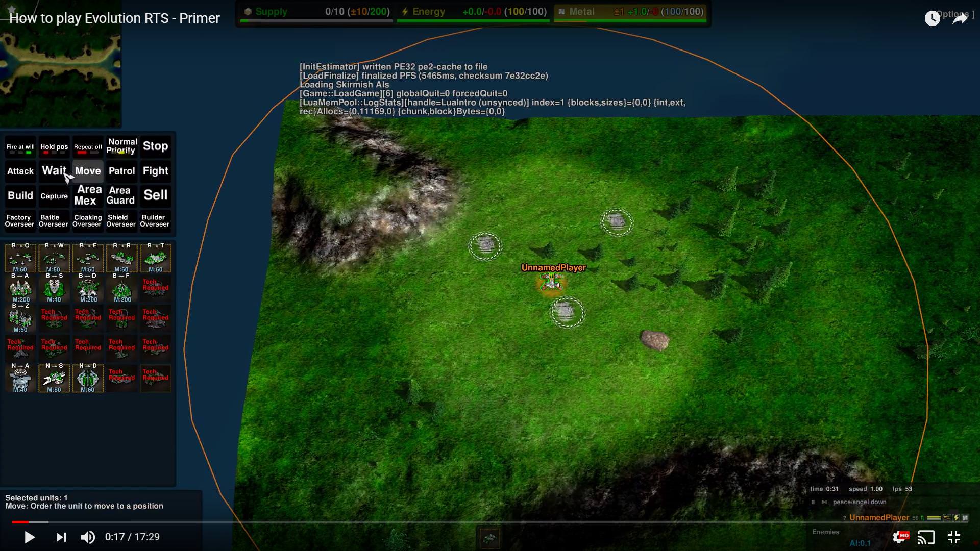
Task: Click the Cast to TV icon
Action: click(x=926, y=537)
